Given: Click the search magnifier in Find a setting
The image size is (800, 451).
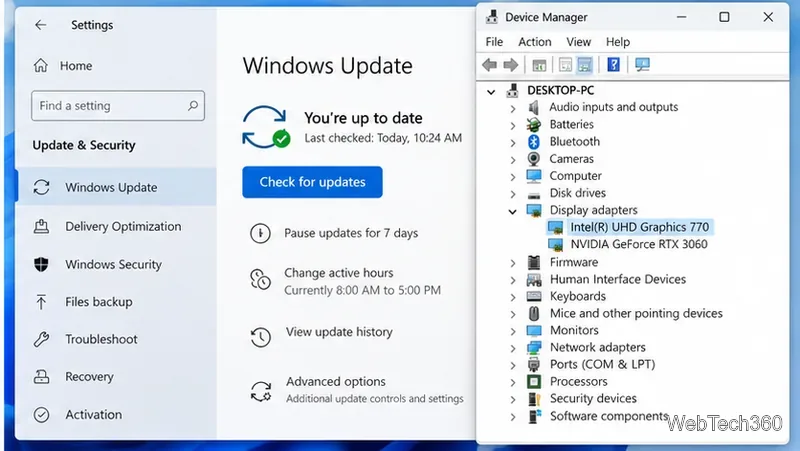Looking at the screenshot, I should (192, 106).
